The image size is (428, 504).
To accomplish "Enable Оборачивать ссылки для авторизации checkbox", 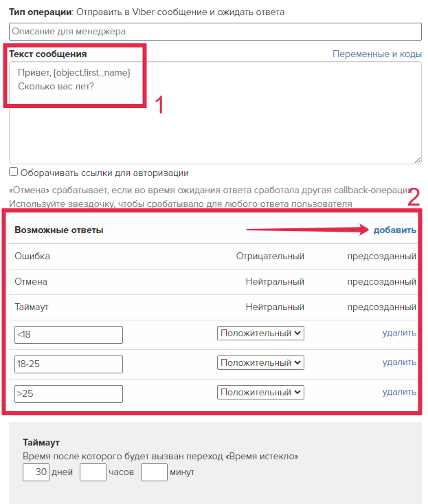I will [x=13, y=172].
